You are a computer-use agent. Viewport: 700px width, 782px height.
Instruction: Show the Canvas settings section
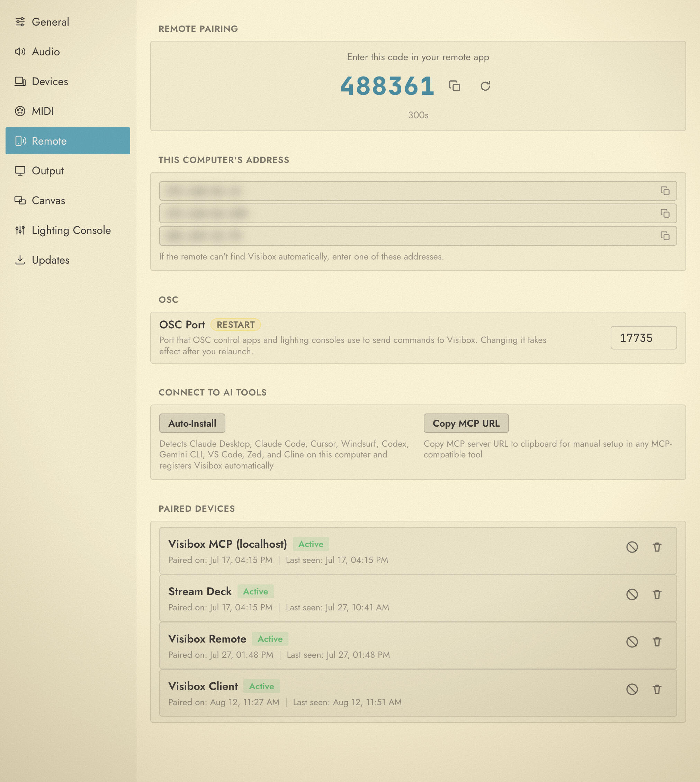tap(68, 200)
